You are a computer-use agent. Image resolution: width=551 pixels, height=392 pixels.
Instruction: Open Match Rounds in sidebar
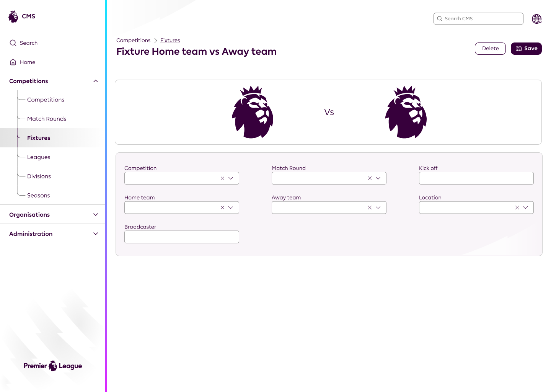pos(47,119)
